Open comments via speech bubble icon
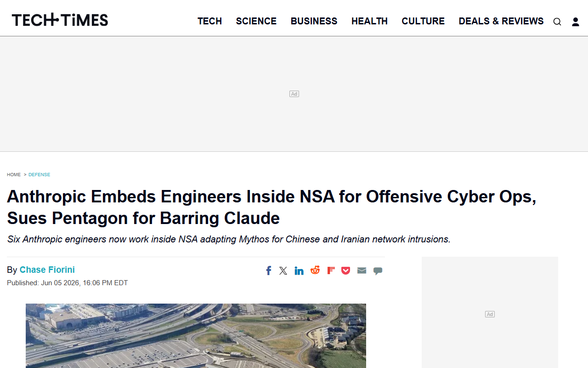This screenshot has width=588, height=368. [x=378, y=271]
